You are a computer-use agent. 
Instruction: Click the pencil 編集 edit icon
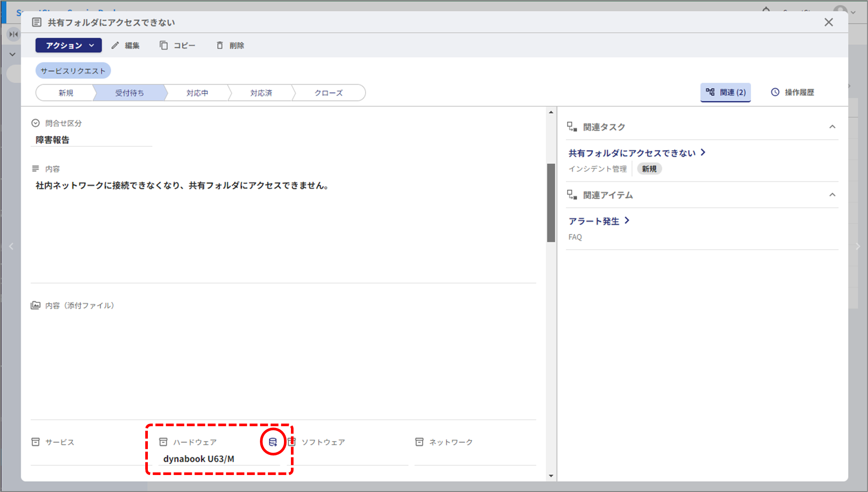click(x=115, y=45)
